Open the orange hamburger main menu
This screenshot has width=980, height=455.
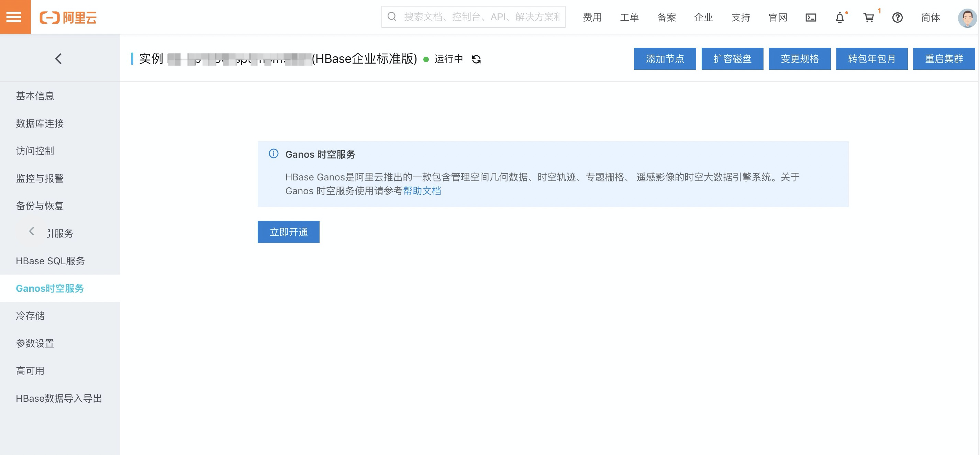click(15, 17)
